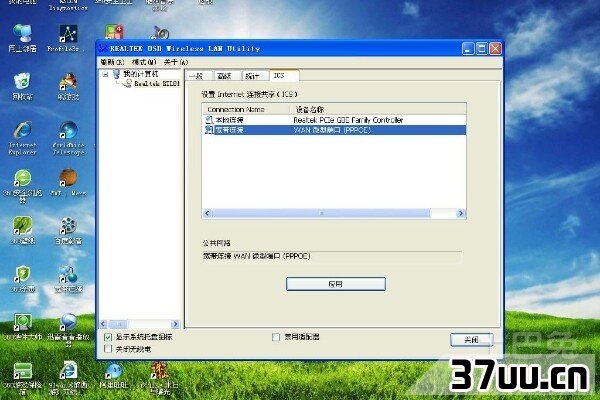Click the Realtek logo in the title bar
600x400 pixels.
click(103, 49)
